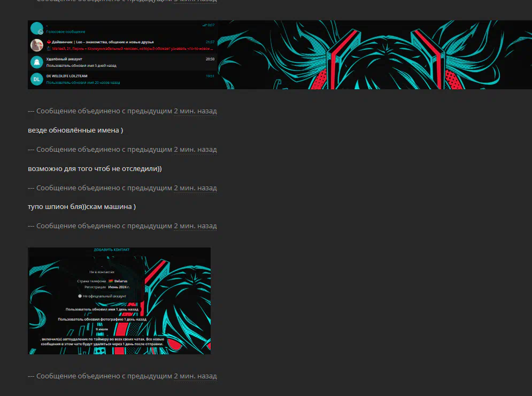Click the Belarus flag icon
Viewport: 532px width, 396px height.
[111, 281]
